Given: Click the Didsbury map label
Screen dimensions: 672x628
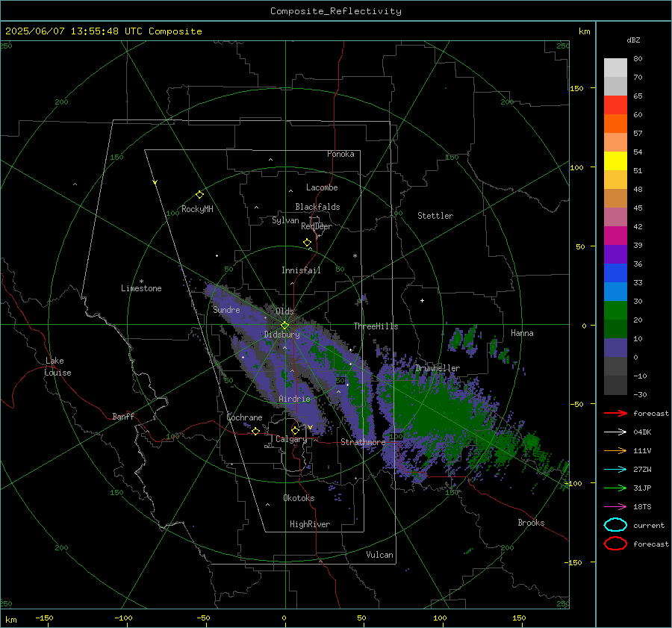Looking at the screenshot, I should (x=282, y=335).
